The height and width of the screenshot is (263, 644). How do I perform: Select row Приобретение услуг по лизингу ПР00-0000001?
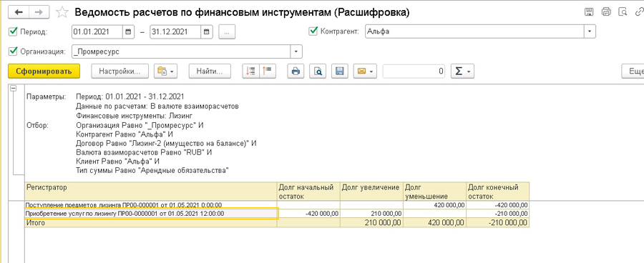coord(151,214)
